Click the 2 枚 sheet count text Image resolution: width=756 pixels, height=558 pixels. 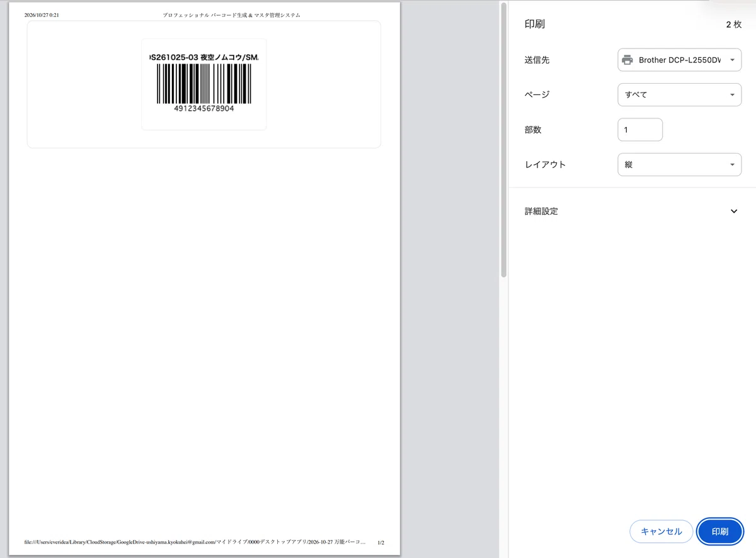click(x=733, y=25)
